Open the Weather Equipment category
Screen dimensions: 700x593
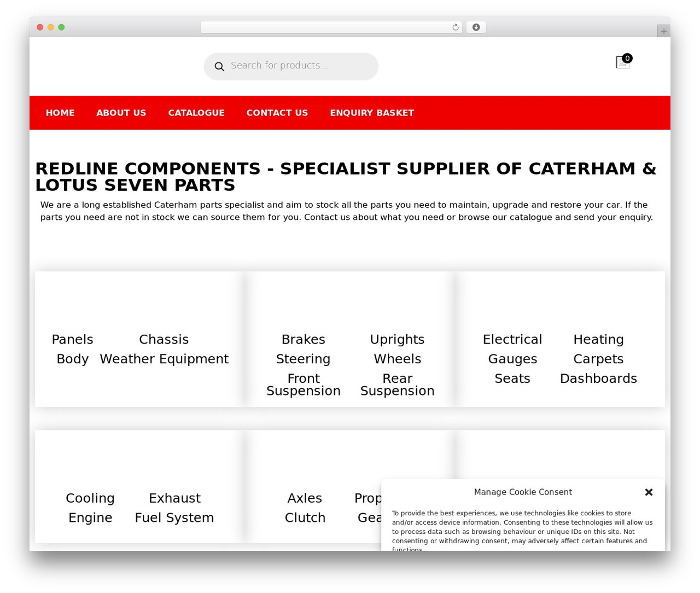[x=164, y=359]
